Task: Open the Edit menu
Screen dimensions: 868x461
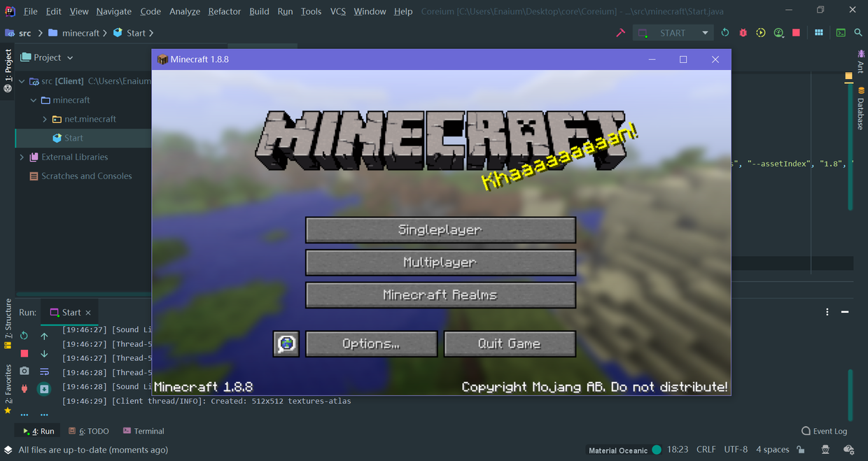Action: coord(54,11)
